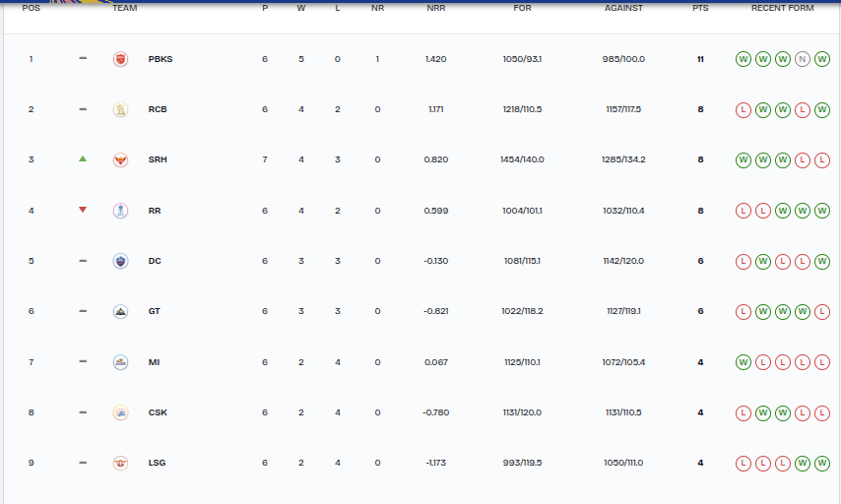Click the RR team logo

pos(120,210)
